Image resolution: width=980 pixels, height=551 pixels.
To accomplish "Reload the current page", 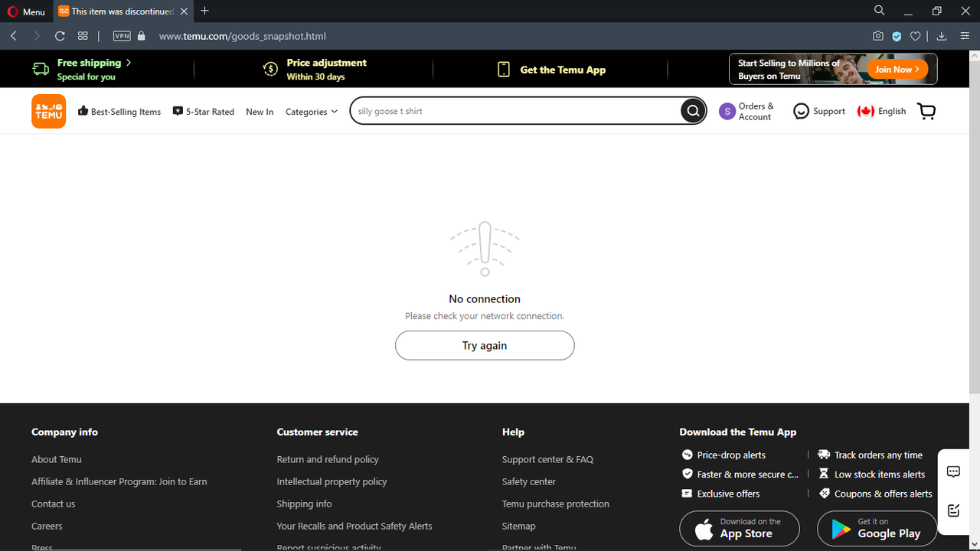I will point(60,36).
